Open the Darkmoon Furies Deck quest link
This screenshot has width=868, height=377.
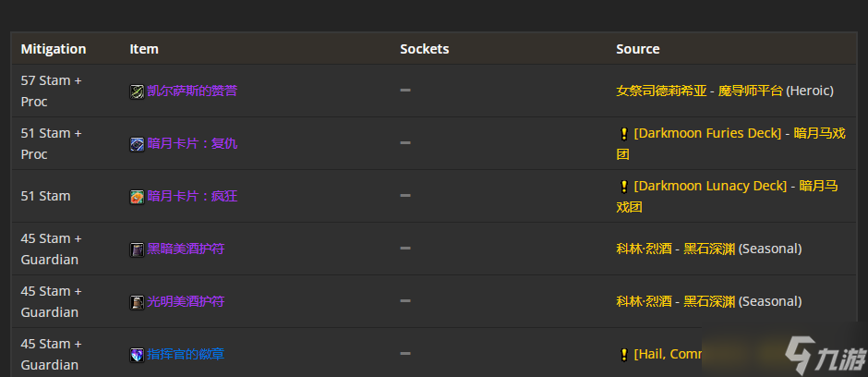707,133
